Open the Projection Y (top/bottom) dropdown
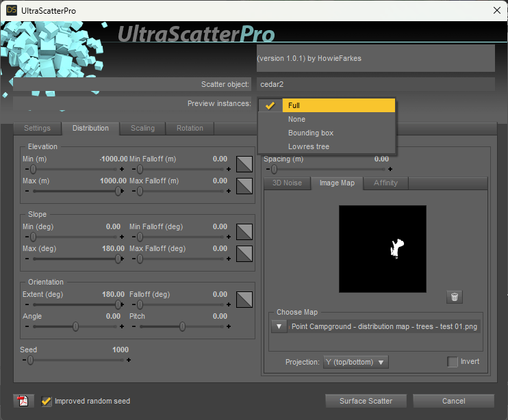The image size is (508, 420). point(356,362)
